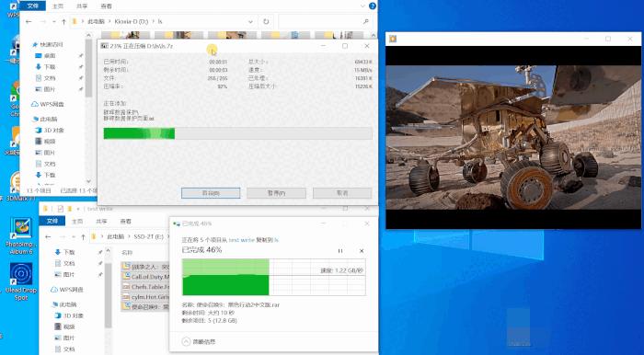The width and height of the screenshot is (644, 355).
Task: Open recent locations dropdown in SSD-2T window
Action: [75, 236]
